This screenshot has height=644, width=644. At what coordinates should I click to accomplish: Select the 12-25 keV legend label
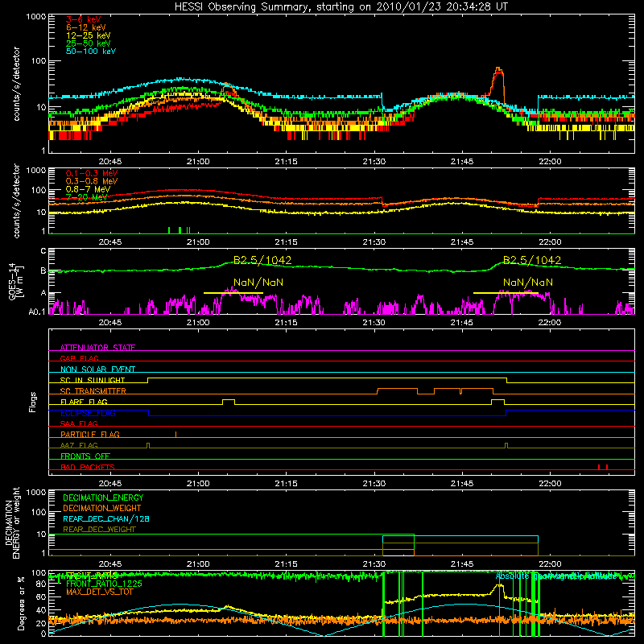pos(89,35)
